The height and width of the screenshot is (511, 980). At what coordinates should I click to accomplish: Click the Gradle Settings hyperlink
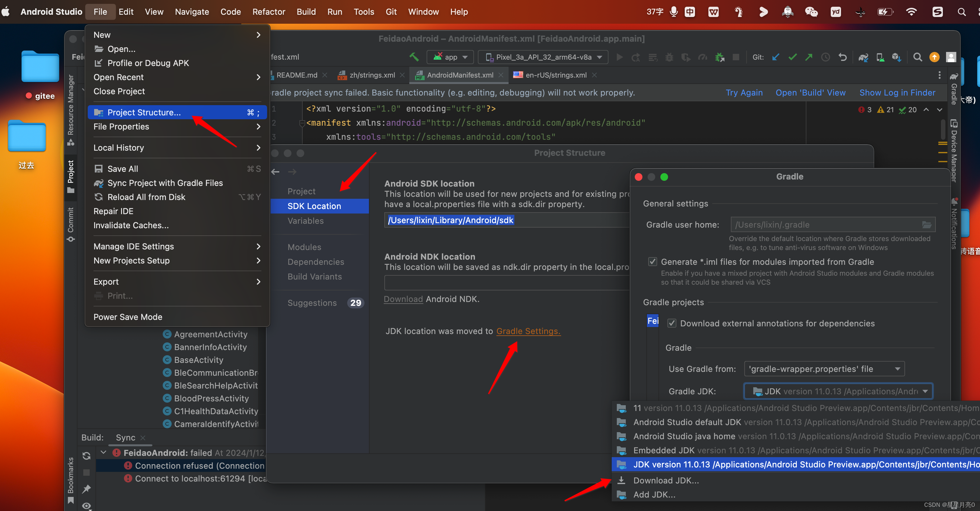(528, 331)
